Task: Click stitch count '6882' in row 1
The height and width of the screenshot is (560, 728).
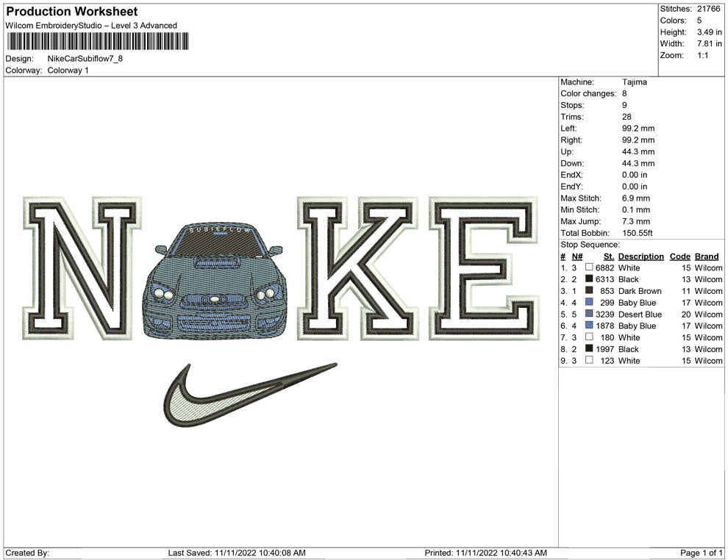Action: (604, 268)
